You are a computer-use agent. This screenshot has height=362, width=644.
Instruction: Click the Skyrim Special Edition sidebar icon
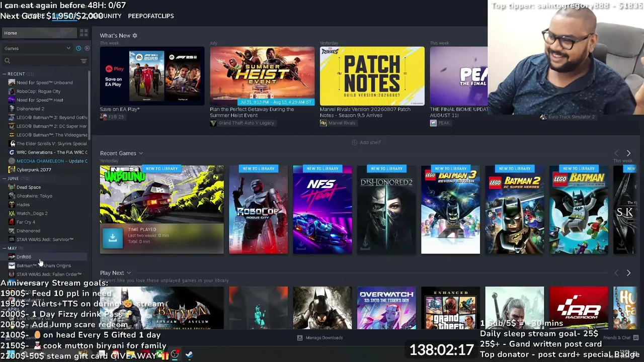coord(12,143)
